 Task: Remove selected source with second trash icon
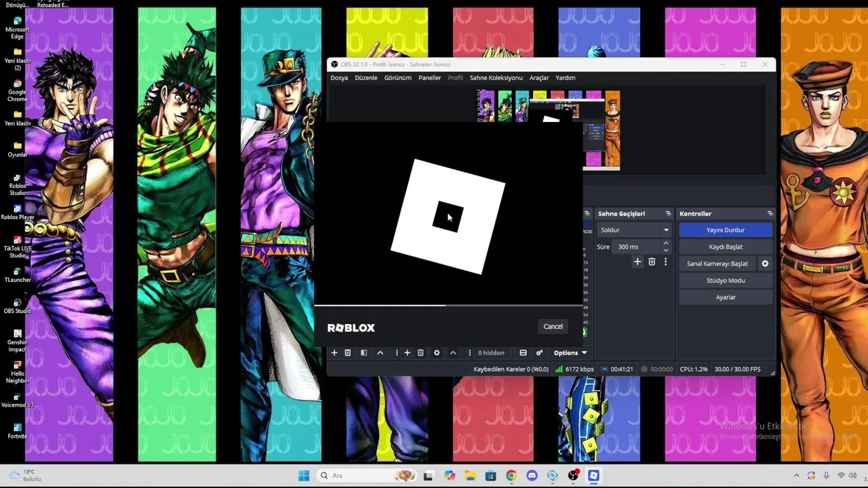tap(420, 352)
